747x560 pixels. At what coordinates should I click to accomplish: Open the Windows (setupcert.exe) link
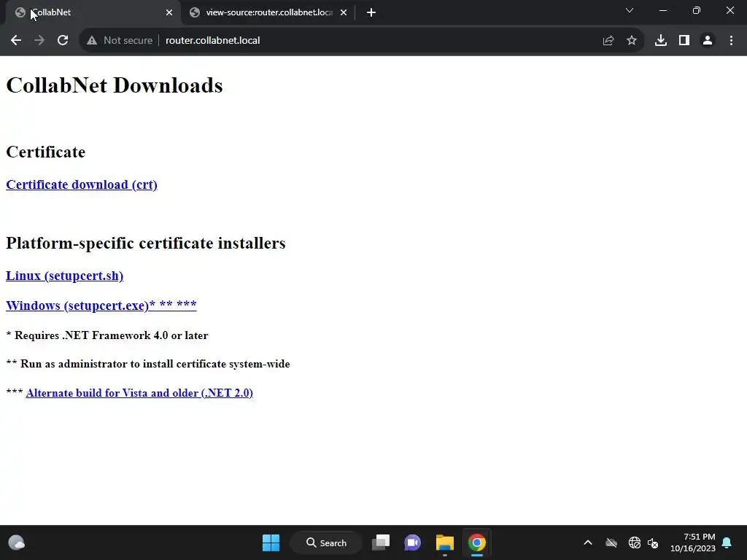coord(101,306)
